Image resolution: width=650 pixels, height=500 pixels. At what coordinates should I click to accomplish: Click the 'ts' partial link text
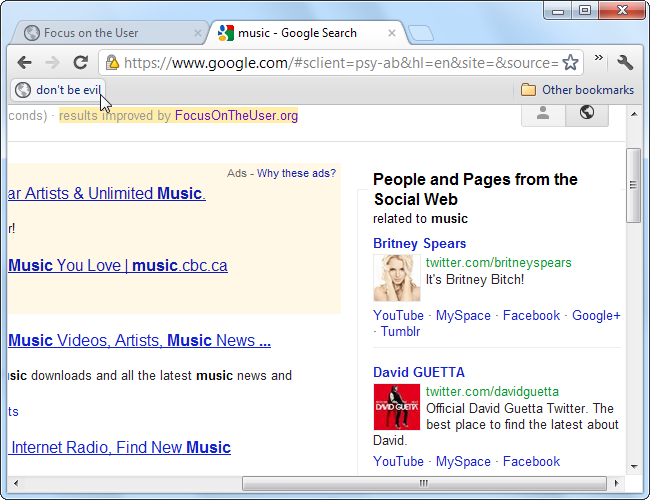click(x=13, y=412)
